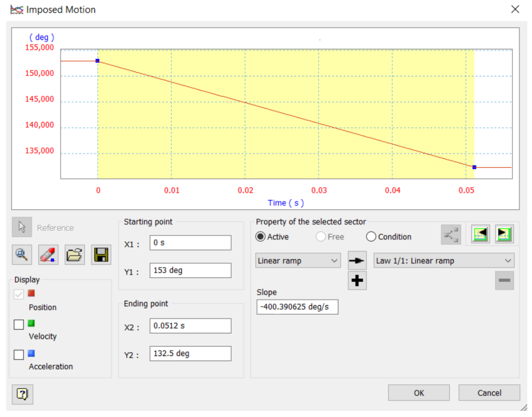Click the blue end point marker on graph

(x=474, y=167)
